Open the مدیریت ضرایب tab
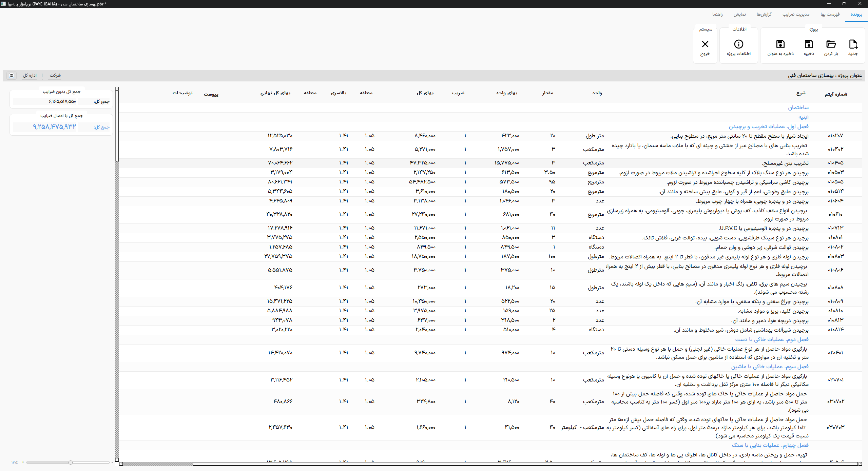Image resolution: width=868 pixels, height=471 pixels. [796, 14]
